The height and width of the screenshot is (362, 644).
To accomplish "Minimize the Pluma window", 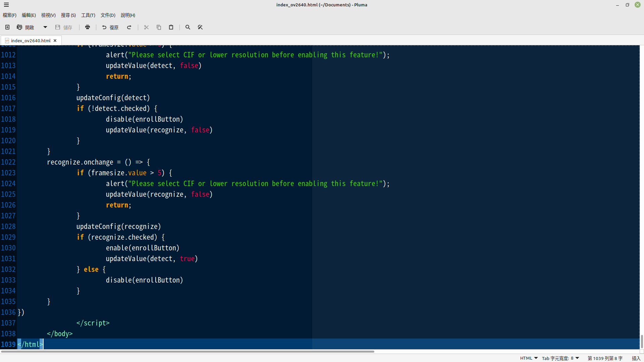I will pyautogui.click(x=618, y=5).
